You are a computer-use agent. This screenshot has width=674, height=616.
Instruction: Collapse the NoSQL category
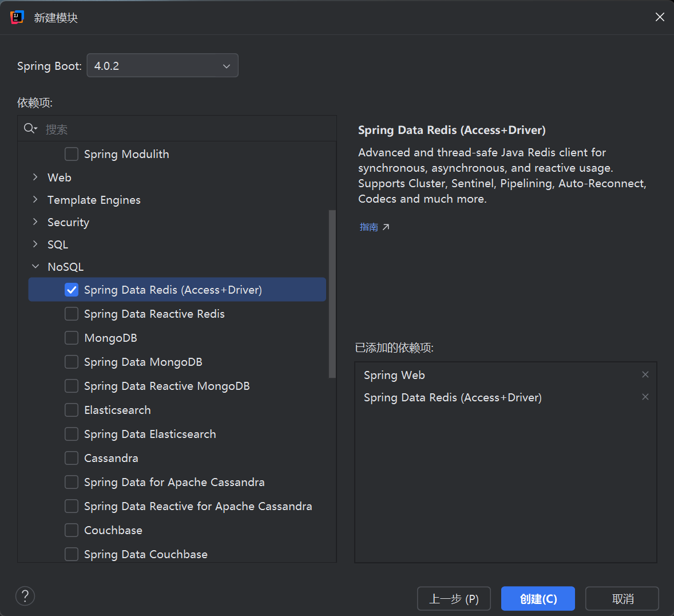[35, 267]
